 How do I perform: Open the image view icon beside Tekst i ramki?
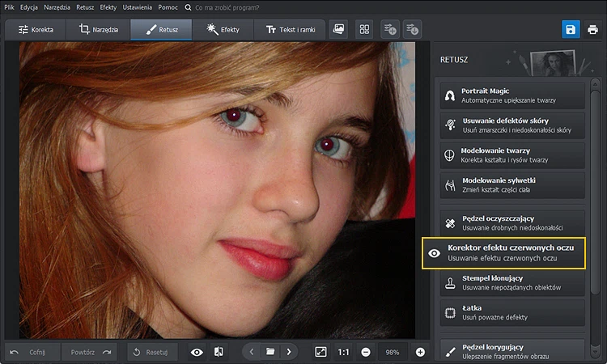pyautogui.click(x=339, y=29)
